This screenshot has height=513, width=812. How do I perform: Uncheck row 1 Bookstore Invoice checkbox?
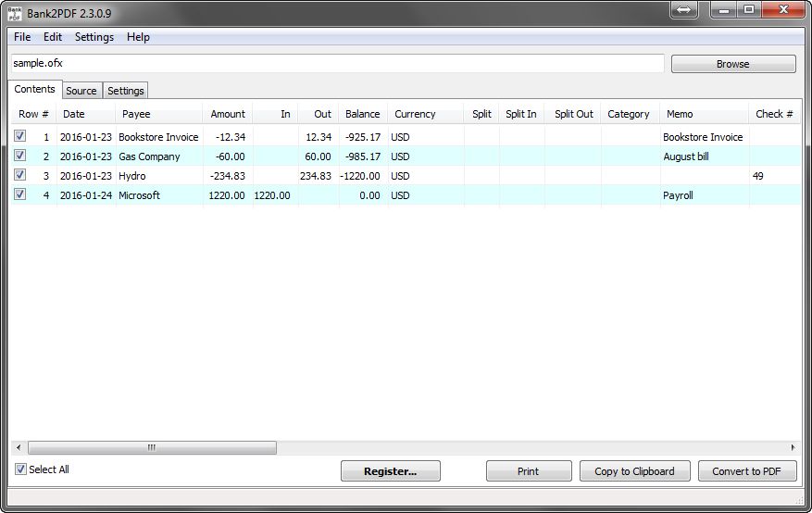coord(19,135)
